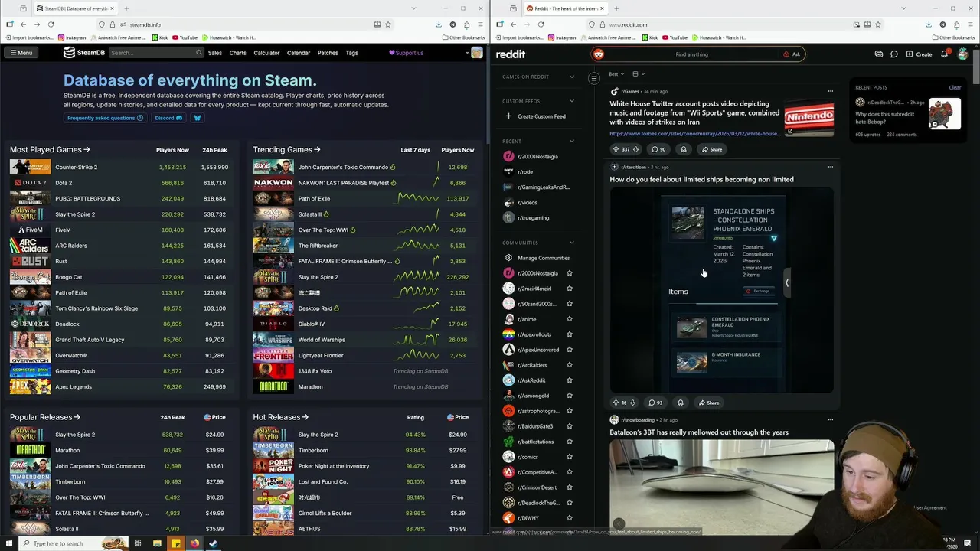This screenshot has width=980, height=551.
Task: Favorite r/2000sNostalgia with star
Action: click(569, 273)
